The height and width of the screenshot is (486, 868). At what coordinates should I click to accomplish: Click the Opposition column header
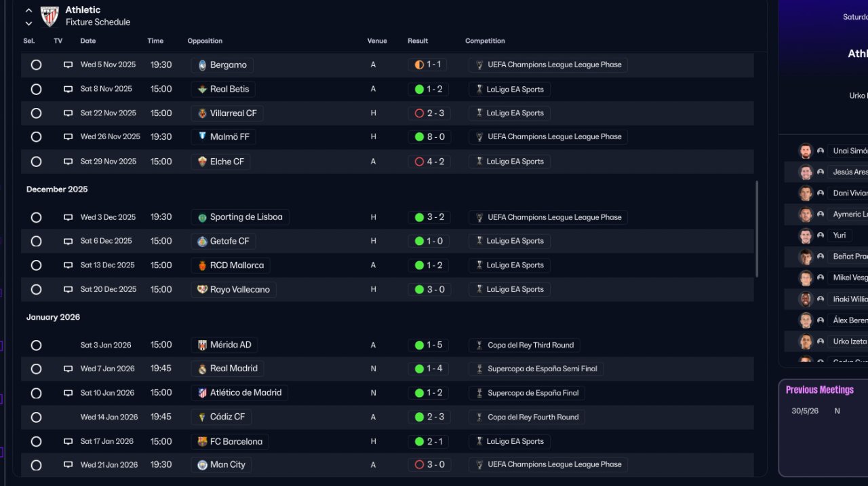coord(205,41)
